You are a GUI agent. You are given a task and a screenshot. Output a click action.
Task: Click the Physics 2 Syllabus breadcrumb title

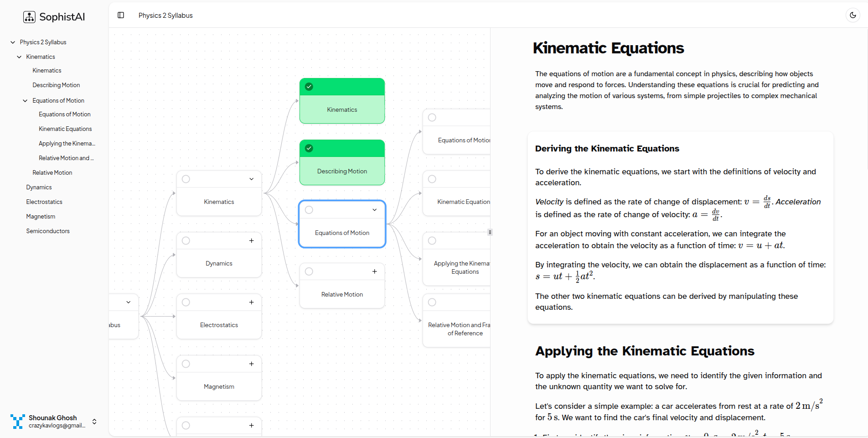(x=165, y=16)
